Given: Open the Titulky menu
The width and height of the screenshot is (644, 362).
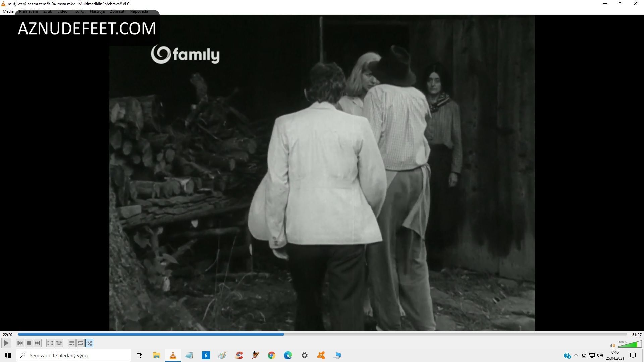Looking at the screenshot, I should point(78,11).
